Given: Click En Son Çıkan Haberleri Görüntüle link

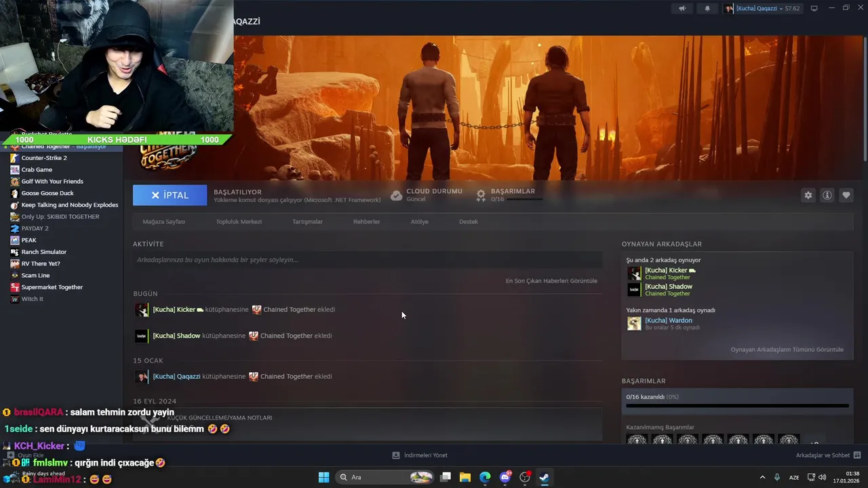Looking at the screenshot, I should tap(551, 281).
